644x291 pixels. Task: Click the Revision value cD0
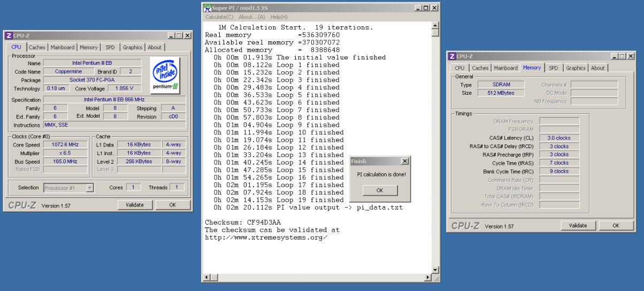(174, 116)
